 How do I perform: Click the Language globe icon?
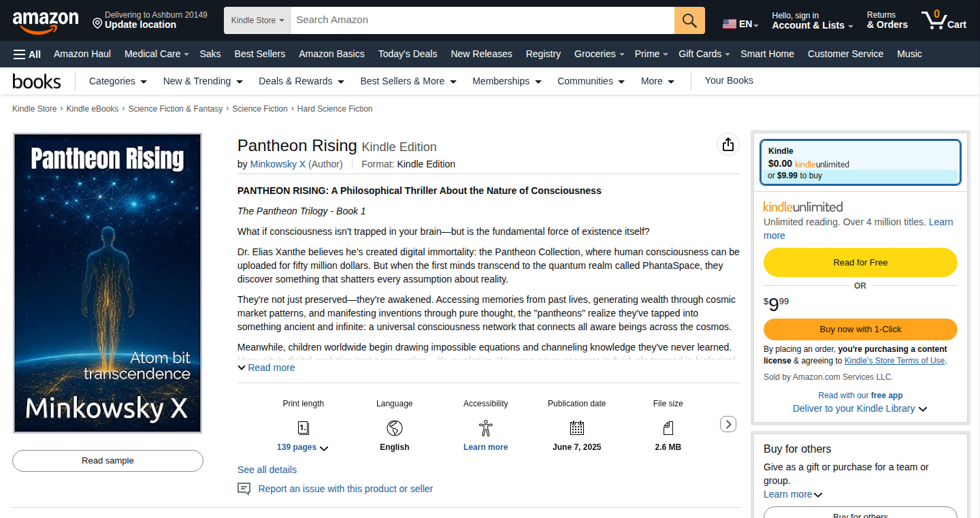[395, 428]
